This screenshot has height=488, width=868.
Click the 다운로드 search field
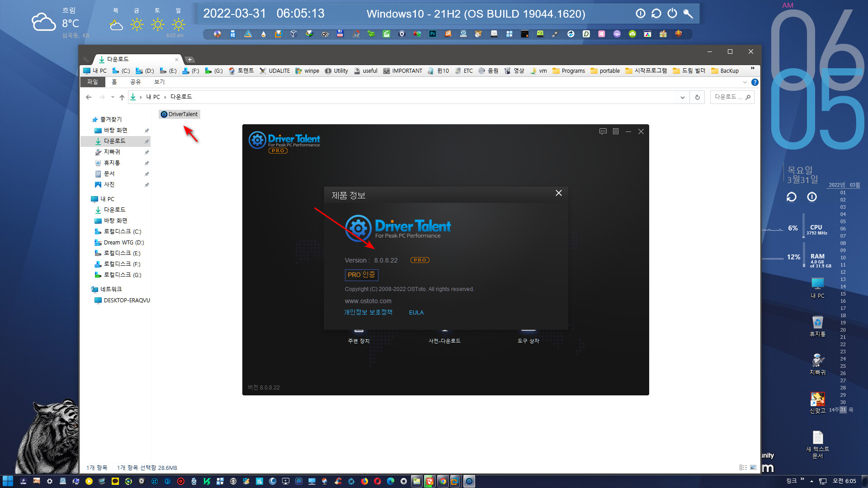tap(732, 97)
